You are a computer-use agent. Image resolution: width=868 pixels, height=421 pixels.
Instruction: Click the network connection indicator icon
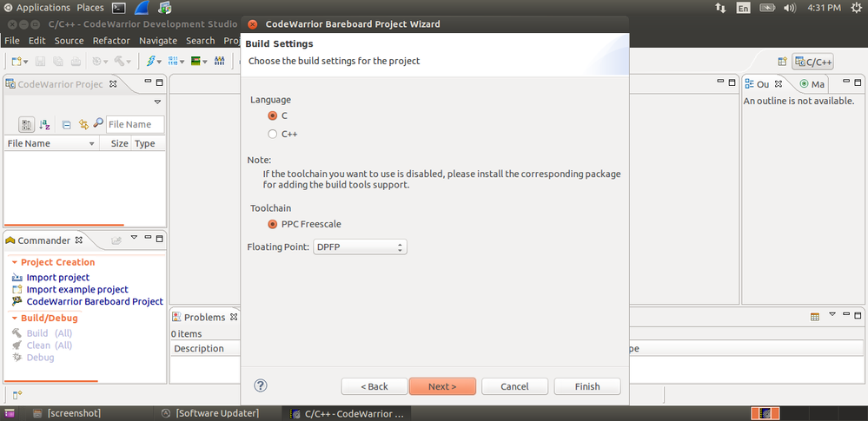tap(720, 8)
